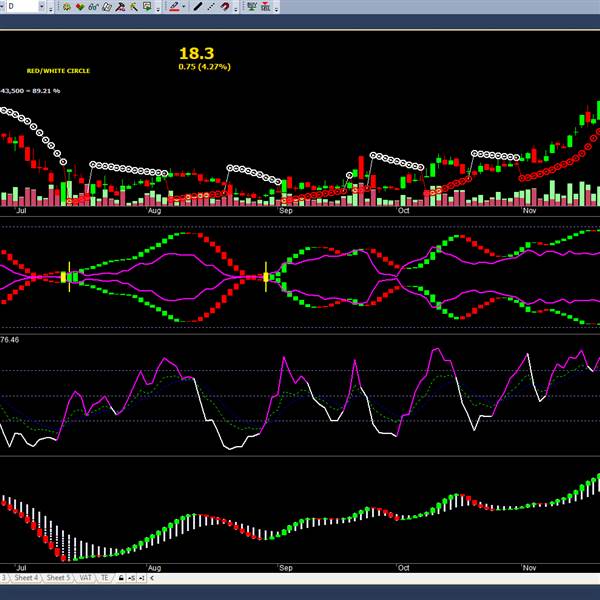Toggle the sheet lock icon

tap(121, 578)
